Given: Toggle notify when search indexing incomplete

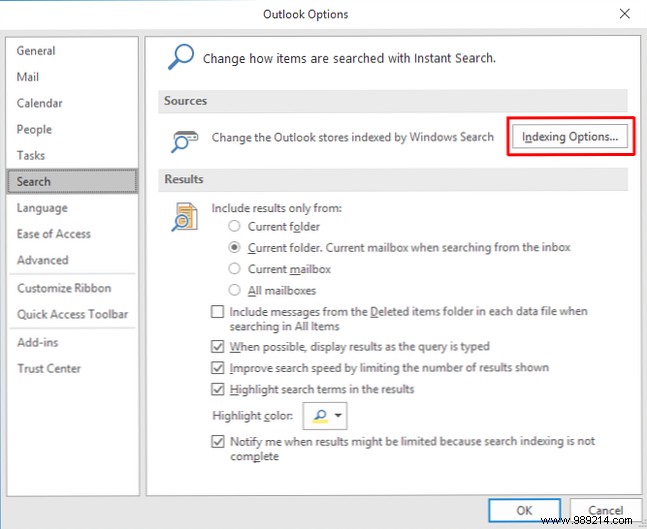Looking at the screenshot, I should coord(217,442).
